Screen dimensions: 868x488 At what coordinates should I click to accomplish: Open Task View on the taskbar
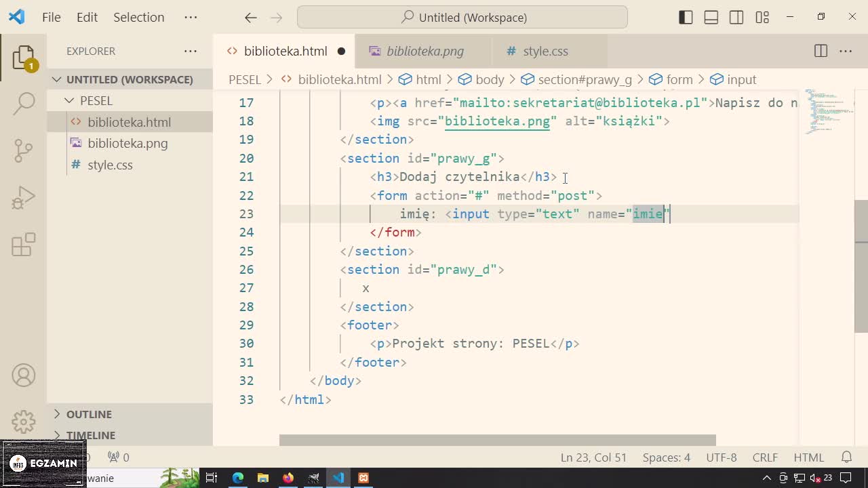click(212, 478)
